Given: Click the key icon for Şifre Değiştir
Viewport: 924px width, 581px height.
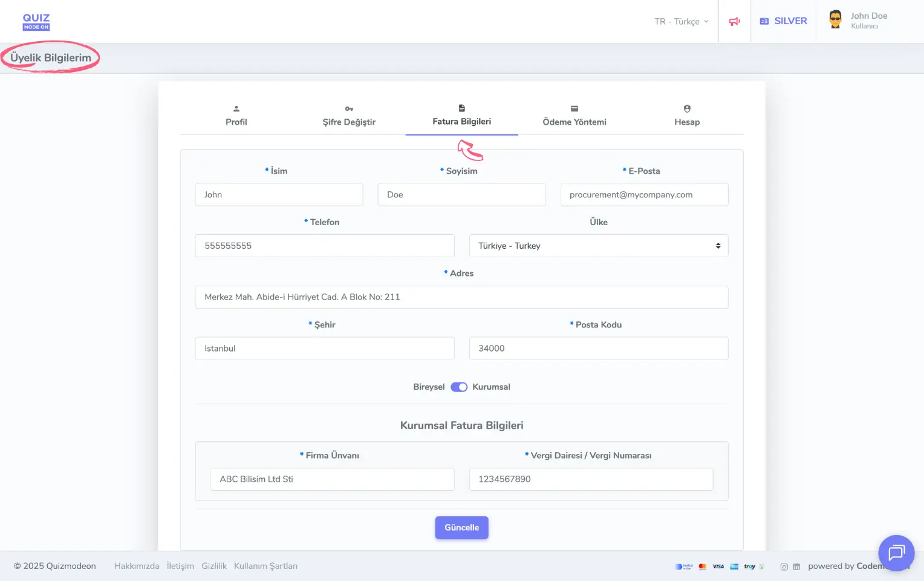Looking at the screenshot, I should [349, 109].
